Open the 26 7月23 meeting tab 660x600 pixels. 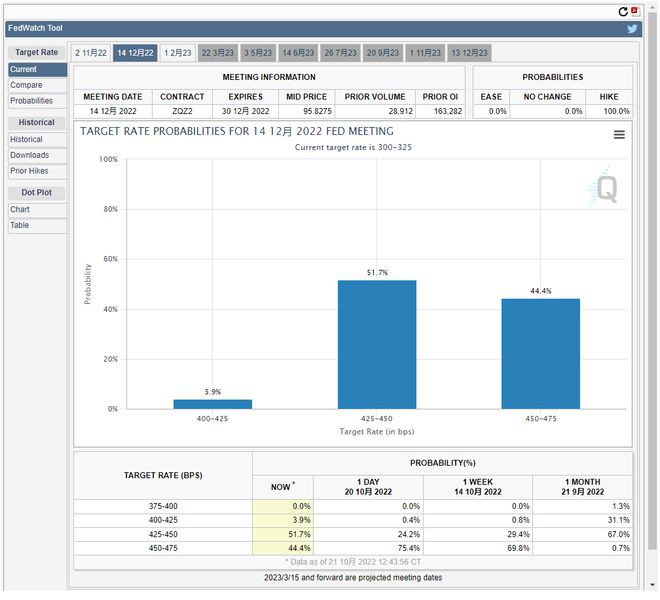click(340, 52)
